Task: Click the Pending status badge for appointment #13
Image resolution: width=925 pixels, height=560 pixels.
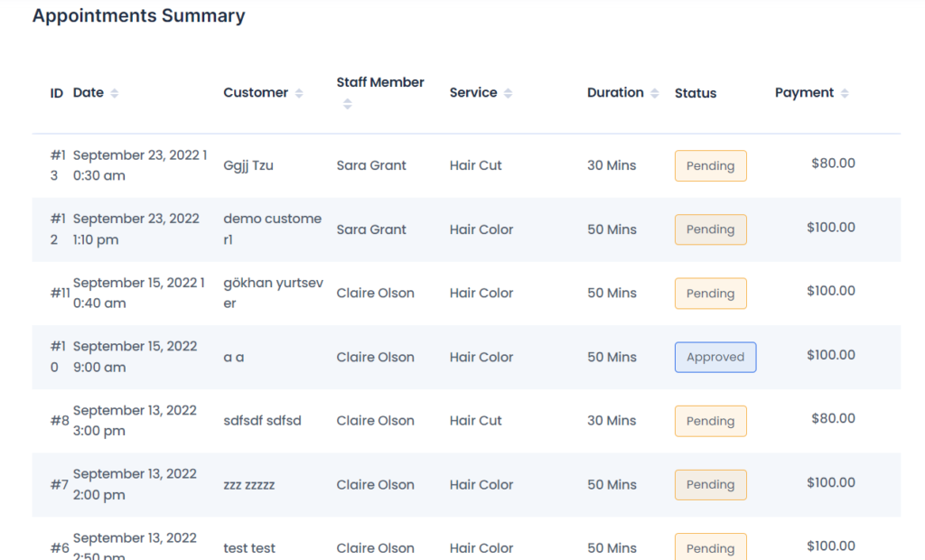Action: click(710, 166)
